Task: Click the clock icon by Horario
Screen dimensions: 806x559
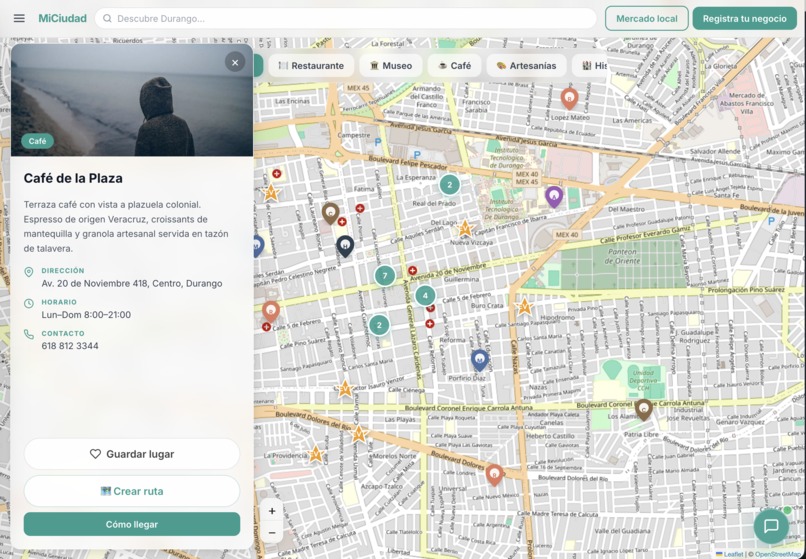Action: [29, 303]
